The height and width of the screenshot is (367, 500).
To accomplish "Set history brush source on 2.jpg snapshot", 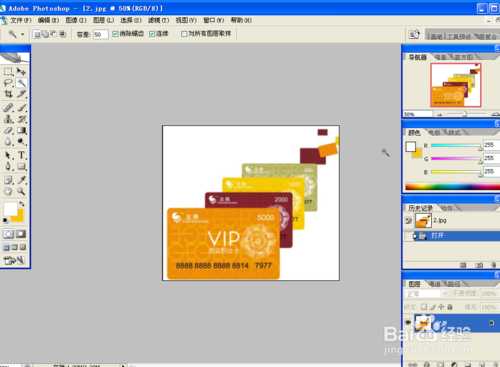I will click(408, 220).
